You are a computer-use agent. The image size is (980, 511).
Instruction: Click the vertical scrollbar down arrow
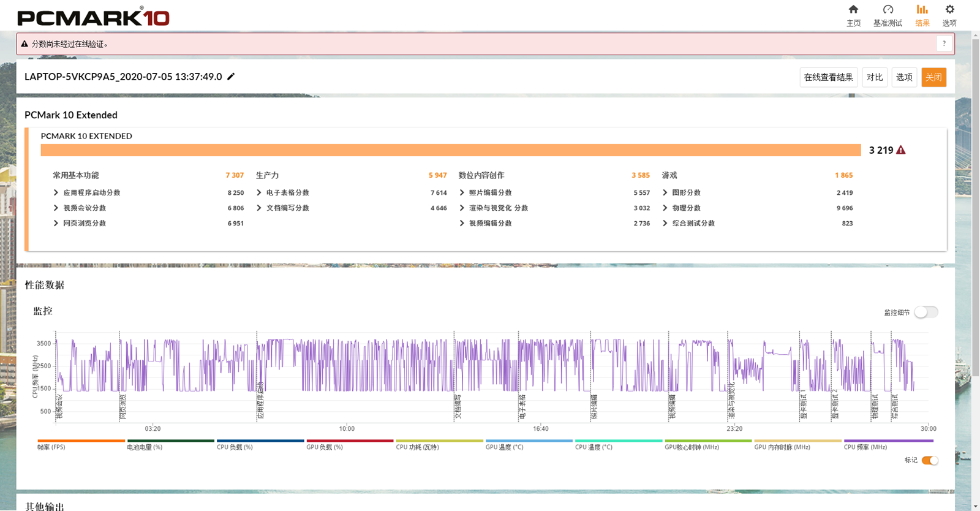click(x=975, y=506)
